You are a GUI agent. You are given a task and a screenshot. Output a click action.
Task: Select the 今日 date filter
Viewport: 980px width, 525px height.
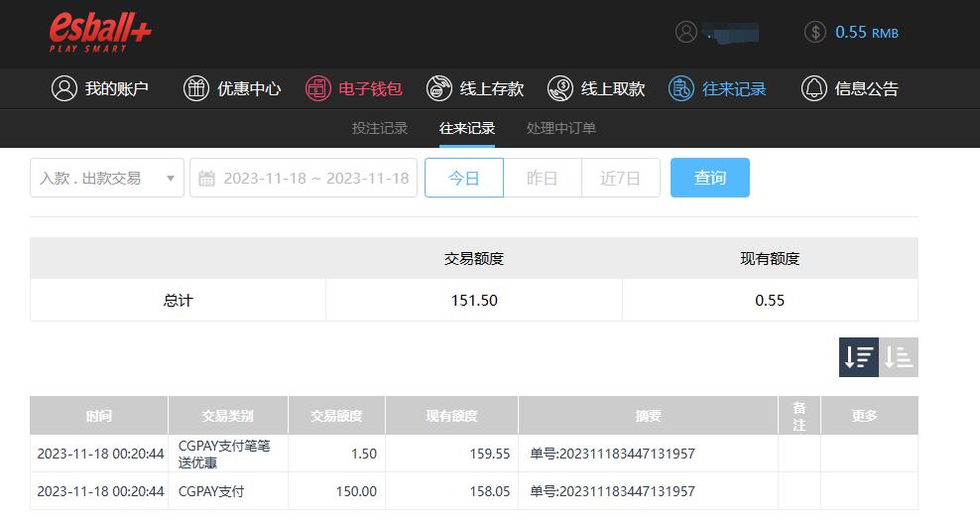[464, 178]
